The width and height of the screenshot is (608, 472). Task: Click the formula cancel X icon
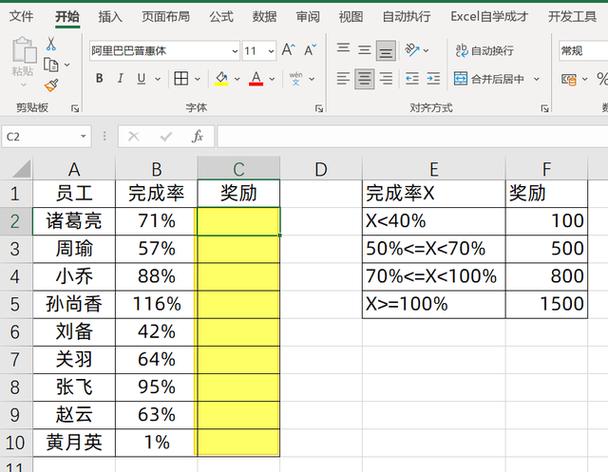(x=134, y=137)
